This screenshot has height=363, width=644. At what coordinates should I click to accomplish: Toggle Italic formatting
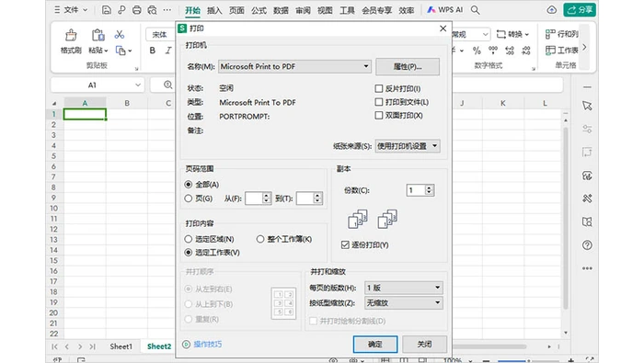click(x=168, y=51)
